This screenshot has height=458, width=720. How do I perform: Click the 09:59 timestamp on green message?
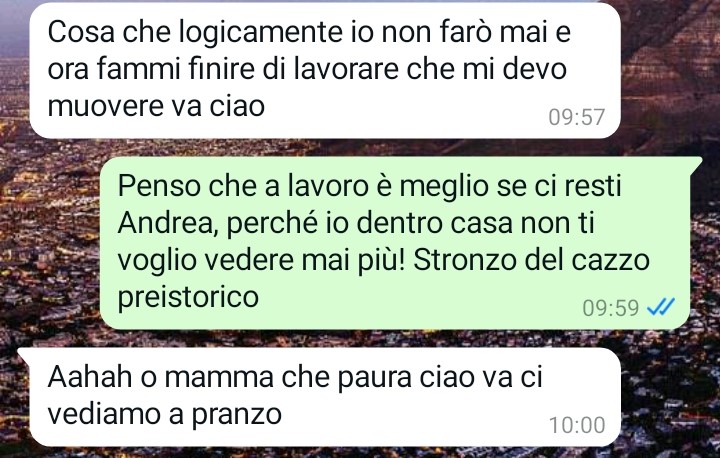[611, 307]
